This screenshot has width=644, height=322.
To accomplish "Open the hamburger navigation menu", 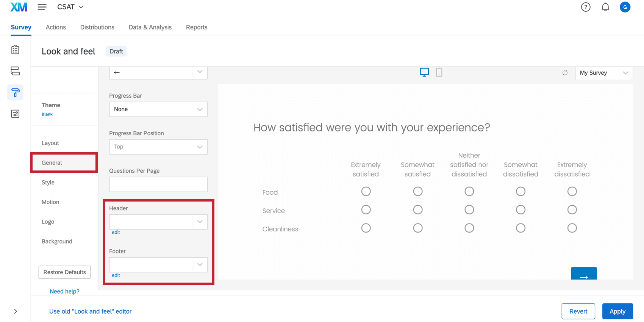I will click(x=42, y=7).
